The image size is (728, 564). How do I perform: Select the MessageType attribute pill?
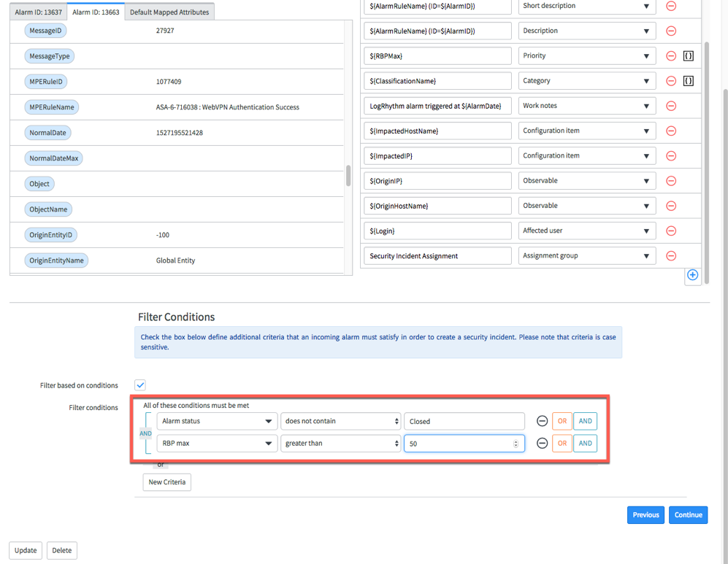click(x=49, y=56)
